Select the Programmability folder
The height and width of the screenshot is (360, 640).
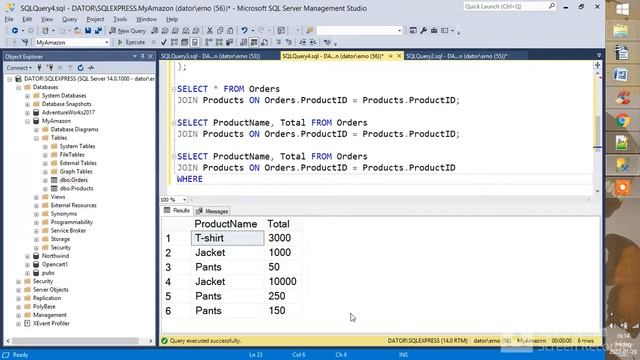point(71,222)
